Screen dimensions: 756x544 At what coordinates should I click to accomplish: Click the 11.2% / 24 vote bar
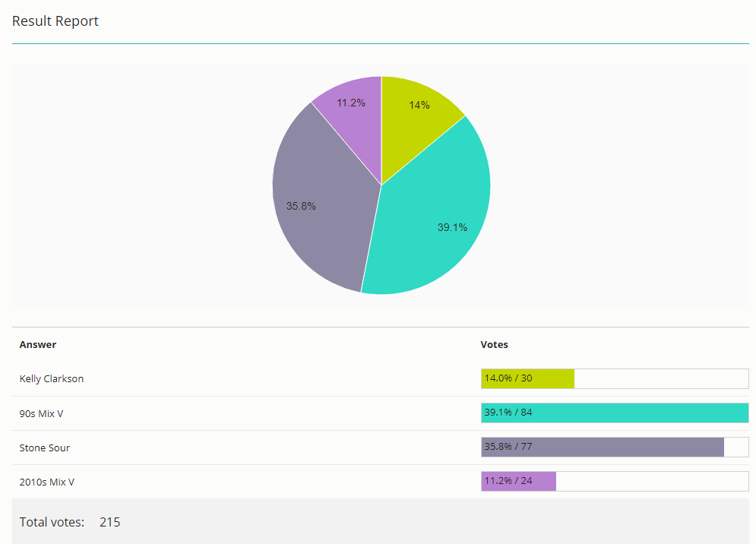pos(615,481)
